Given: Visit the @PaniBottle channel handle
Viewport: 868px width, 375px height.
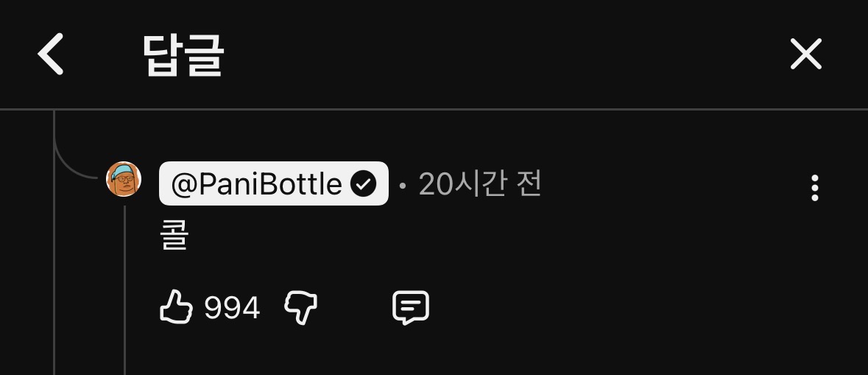Looking at the screenshot, I should coord(256,184).
